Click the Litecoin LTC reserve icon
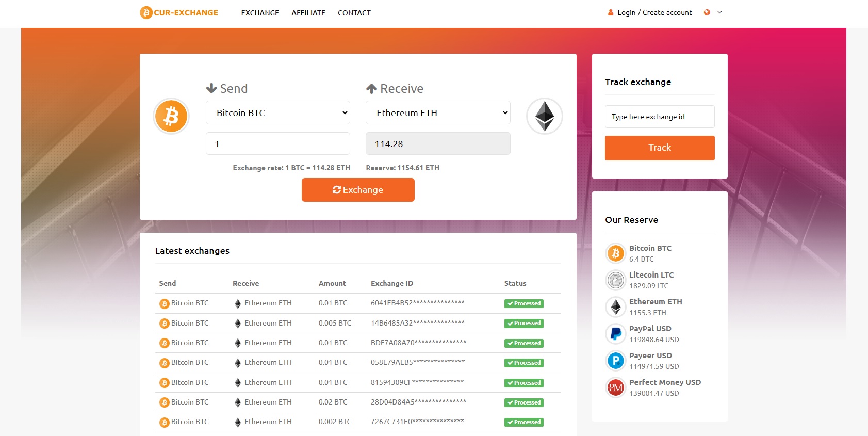This screenshot has width=868, height=436. [x=615, y=280]
